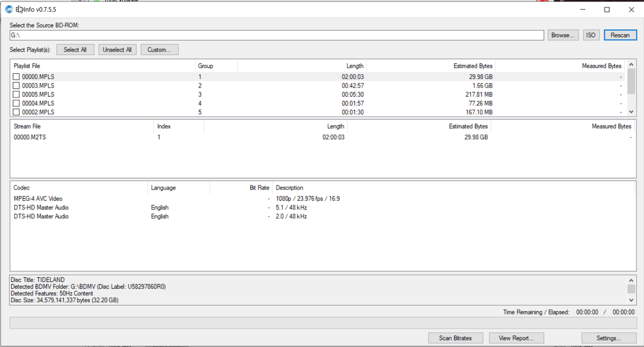Click the Disc Title: TIDELAND line
This screenshot has height=347, width=644.
(x=38, y=280)
